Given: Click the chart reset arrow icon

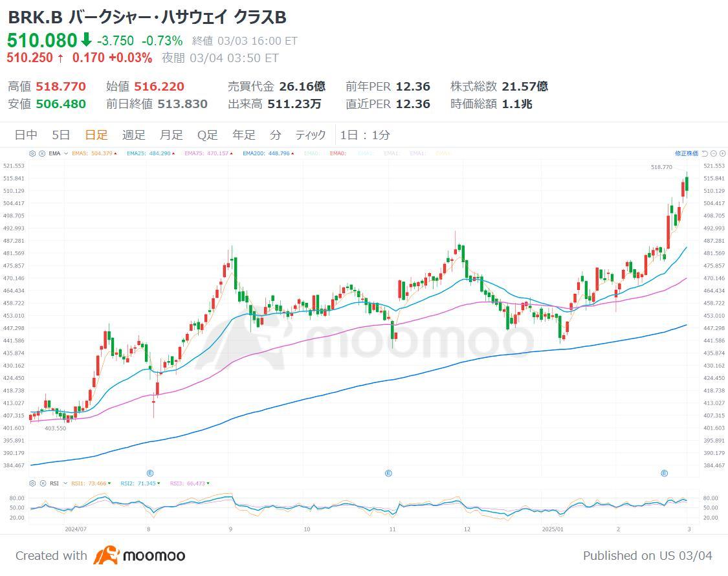Looking at the screenshot, I should (705, 153).
